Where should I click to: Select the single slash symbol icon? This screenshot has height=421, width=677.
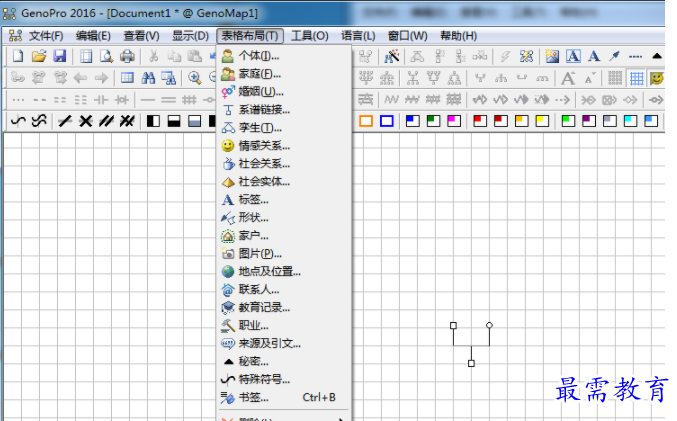tap(65, 121)
